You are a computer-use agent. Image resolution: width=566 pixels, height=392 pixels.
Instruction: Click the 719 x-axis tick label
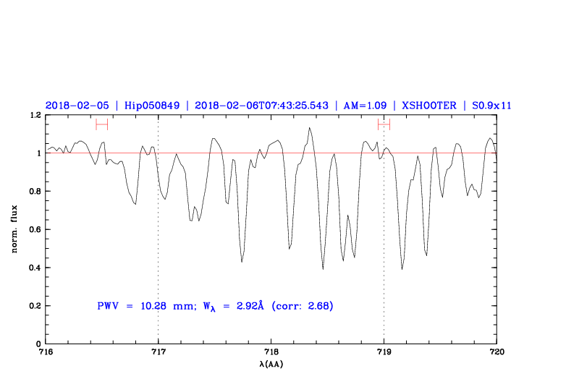click(384, 352)
